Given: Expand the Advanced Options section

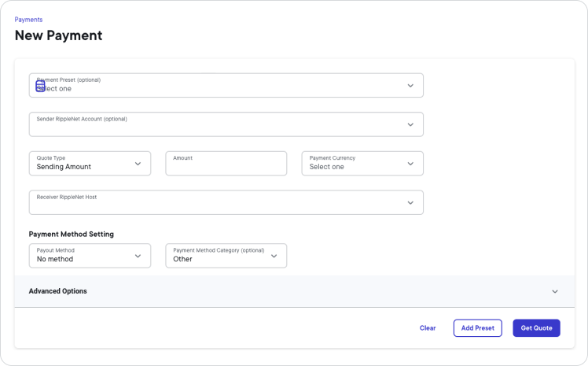Looking at the screenshot, I should [292, 291].
